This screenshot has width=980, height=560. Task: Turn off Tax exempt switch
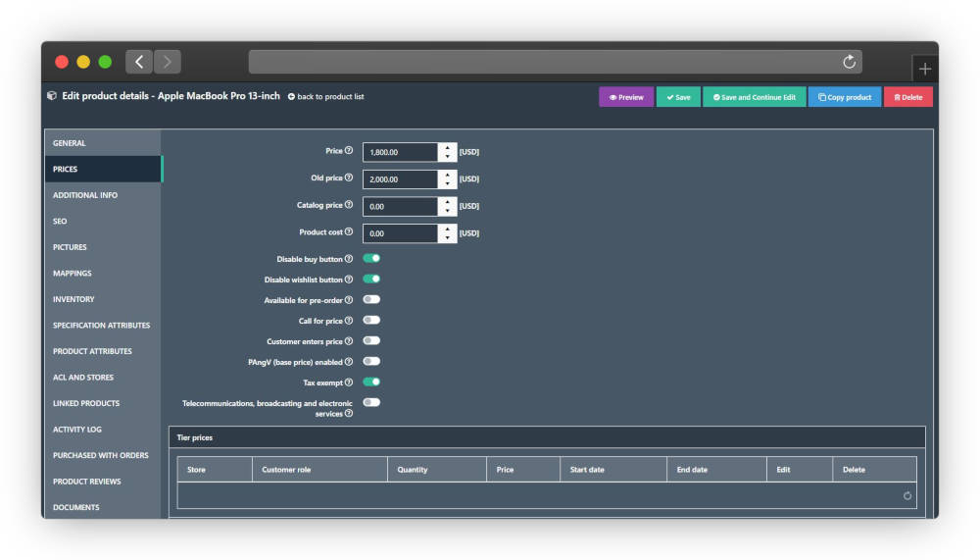point(371,382)
